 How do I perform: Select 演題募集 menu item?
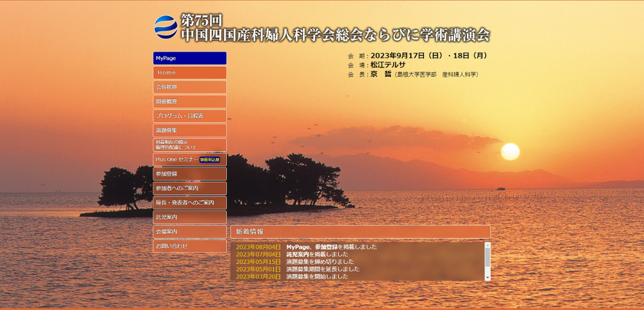[x=189, y=130]
